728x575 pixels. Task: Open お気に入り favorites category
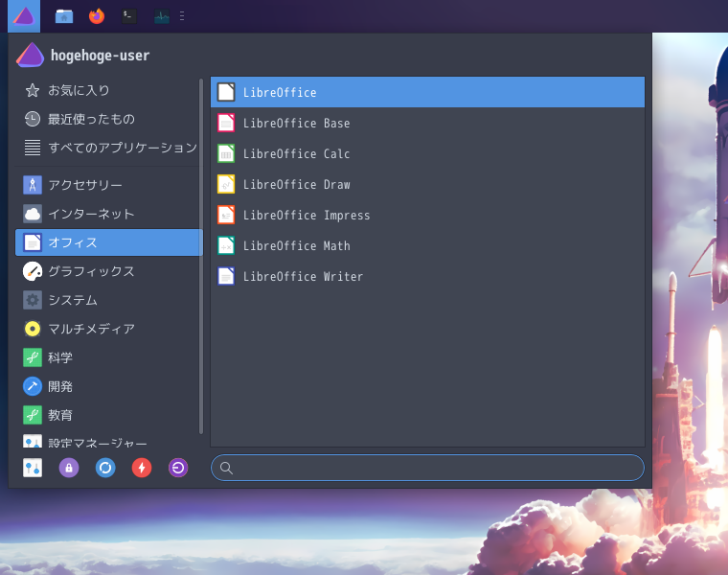[x=107, y=90]
